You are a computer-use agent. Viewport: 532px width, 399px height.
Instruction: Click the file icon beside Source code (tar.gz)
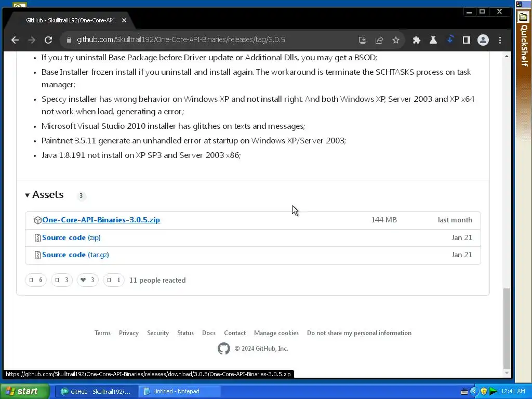37,255
